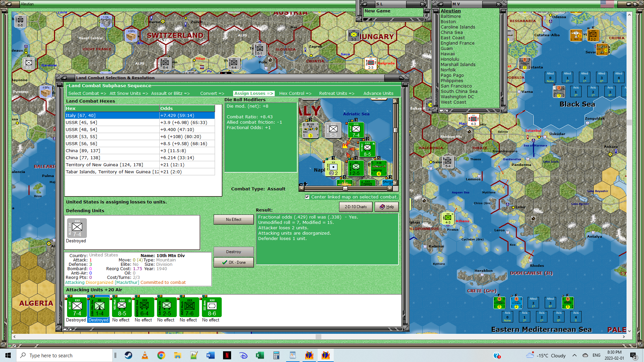This screenshot has width=644, height=362.
Task: Click the Belgrade 2-3 unit on map
Action: click(371, 64)
